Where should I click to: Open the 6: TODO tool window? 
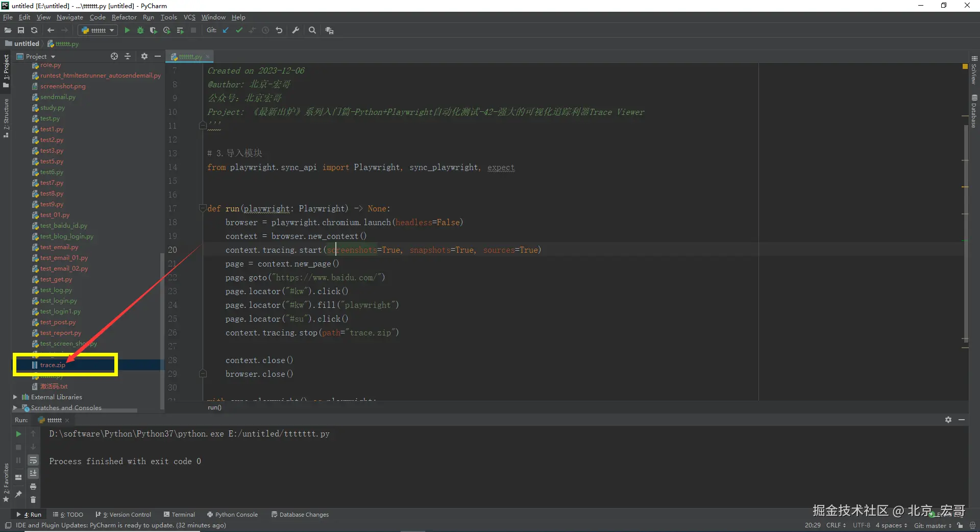[68, 515]
